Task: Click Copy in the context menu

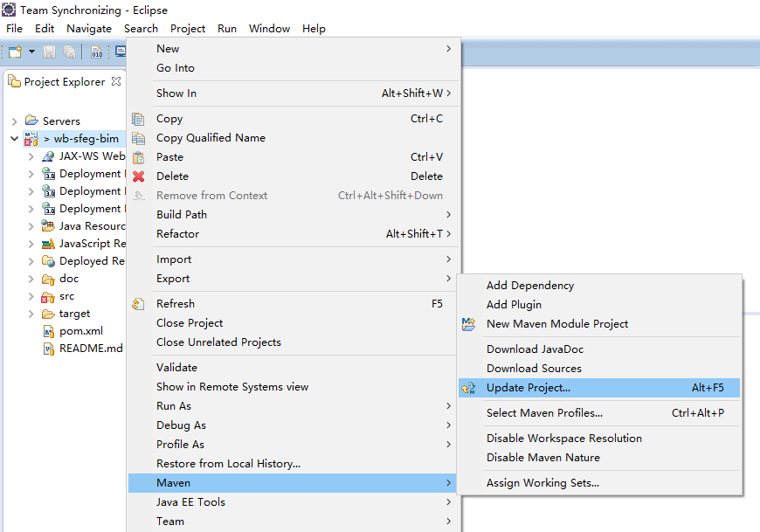Action: [x=293, y=119]
